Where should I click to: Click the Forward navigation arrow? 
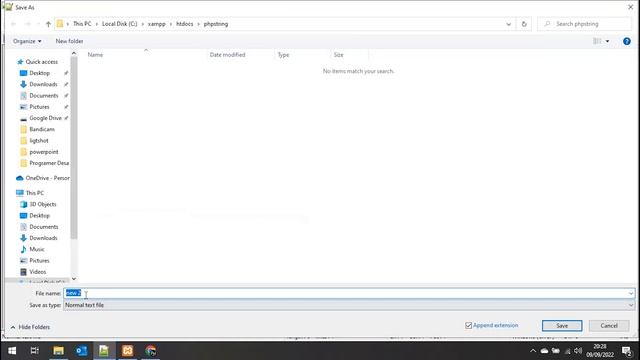(28, 24)
